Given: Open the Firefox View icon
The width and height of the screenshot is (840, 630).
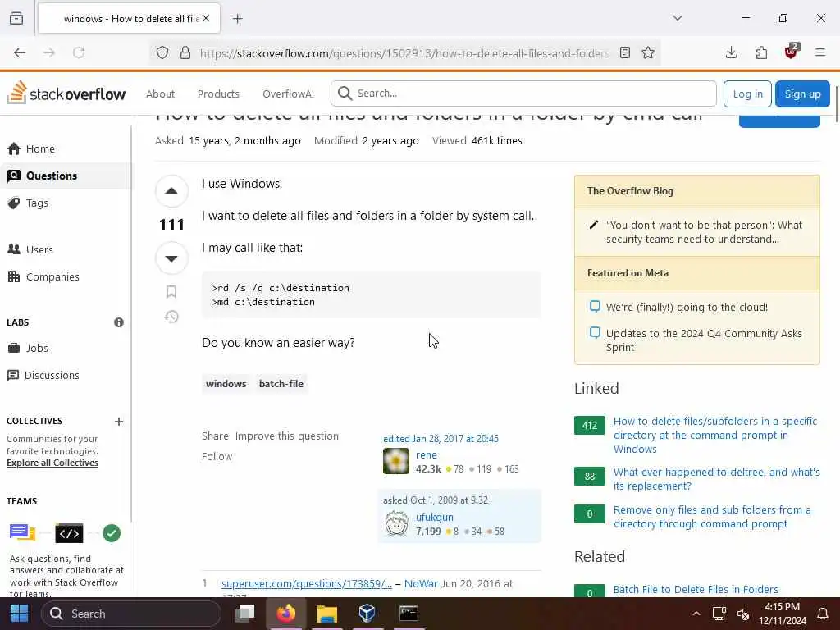Looking at the screenshot, I should pos(16,18).
